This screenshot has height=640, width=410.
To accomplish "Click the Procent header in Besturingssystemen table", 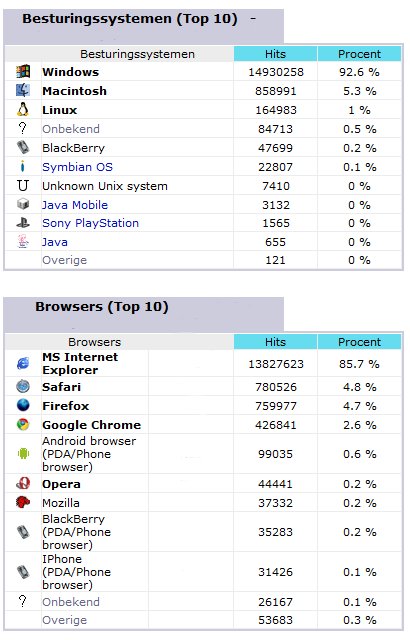I will (359, 54).
